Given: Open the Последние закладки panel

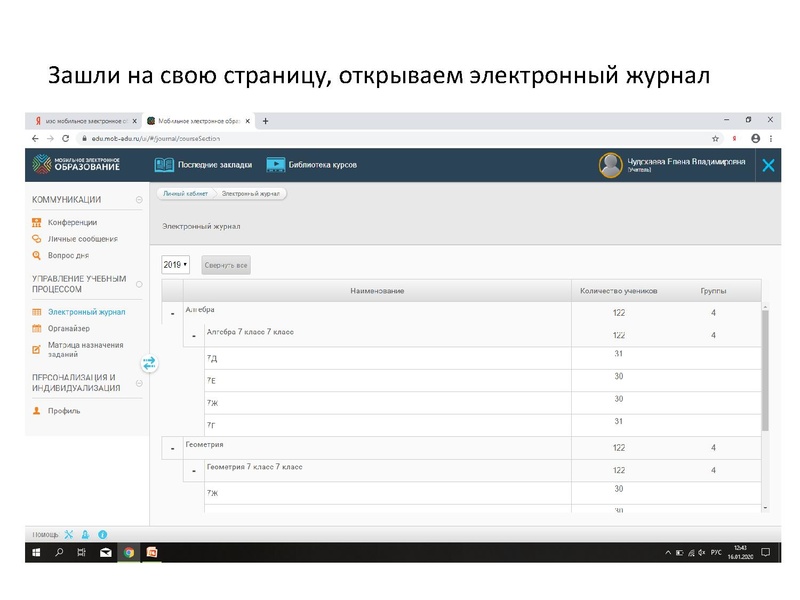Looking at the screenshot, I should pos(216,163).
